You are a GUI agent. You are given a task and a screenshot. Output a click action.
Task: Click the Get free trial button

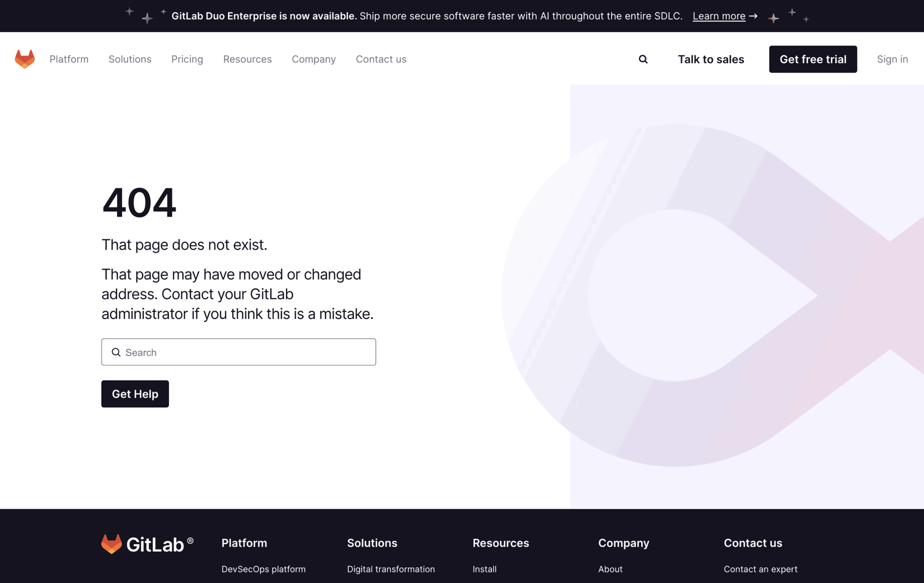pyautogui.click(x=813, y=59)
